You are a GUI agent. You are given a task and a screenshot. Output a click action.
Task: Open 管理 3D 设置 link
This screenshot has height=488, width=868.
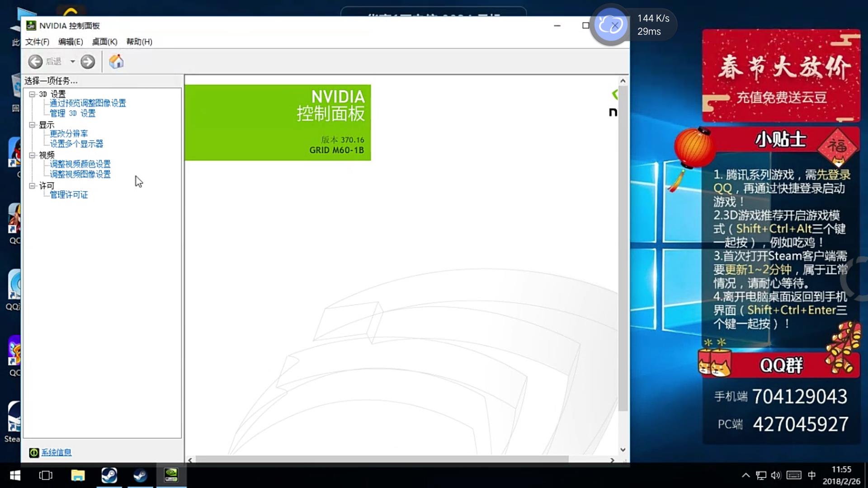pos(72,113)
